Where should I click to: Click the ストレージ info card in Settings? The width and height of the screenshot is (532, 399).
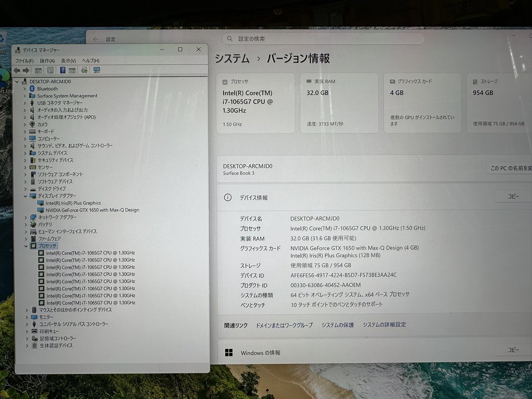(499, 103)
